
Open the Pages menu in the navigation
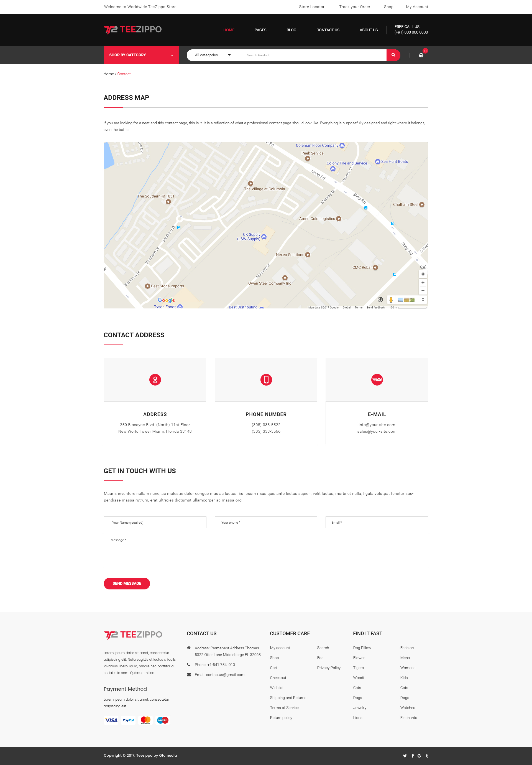260,30
